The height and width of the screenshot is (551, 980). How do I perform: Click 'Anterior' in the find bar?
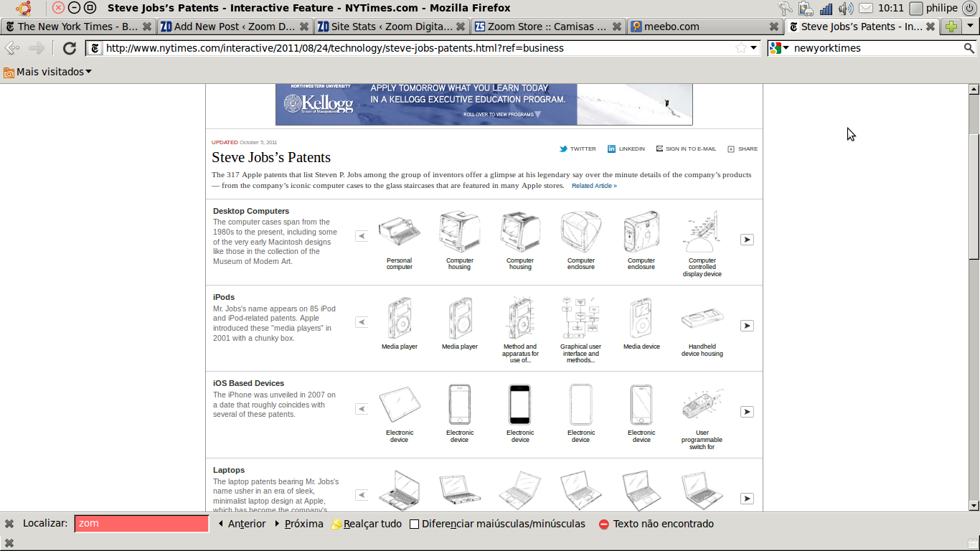point(242,524)
